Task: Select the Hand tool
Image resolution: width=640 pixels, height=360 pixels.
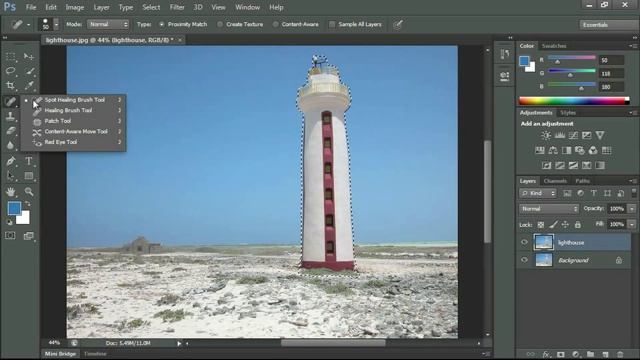Action: click(11, 191)
